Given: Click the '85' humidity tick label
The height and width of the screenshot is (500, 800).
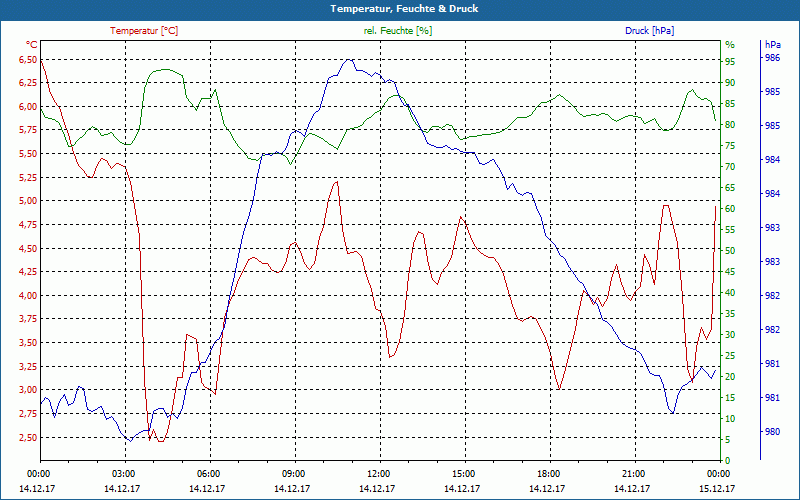Looking at the screenshot, I should click(x=730, y=104).
